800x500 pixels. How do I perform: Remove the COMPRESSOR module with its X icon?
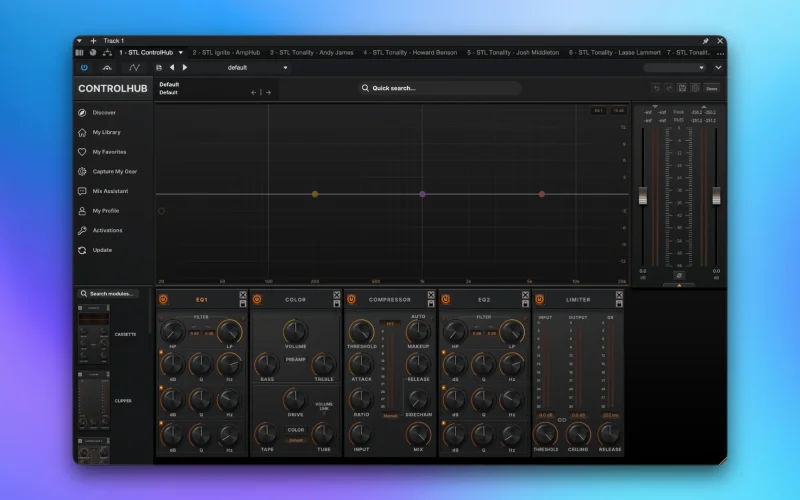coord(431,295)
